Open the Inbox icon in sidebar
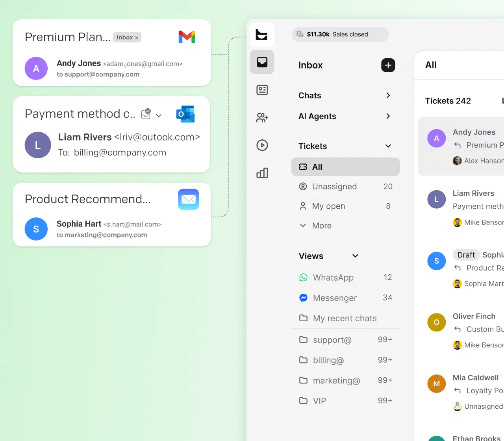This screenshot has width=504, height=441. 262,62
